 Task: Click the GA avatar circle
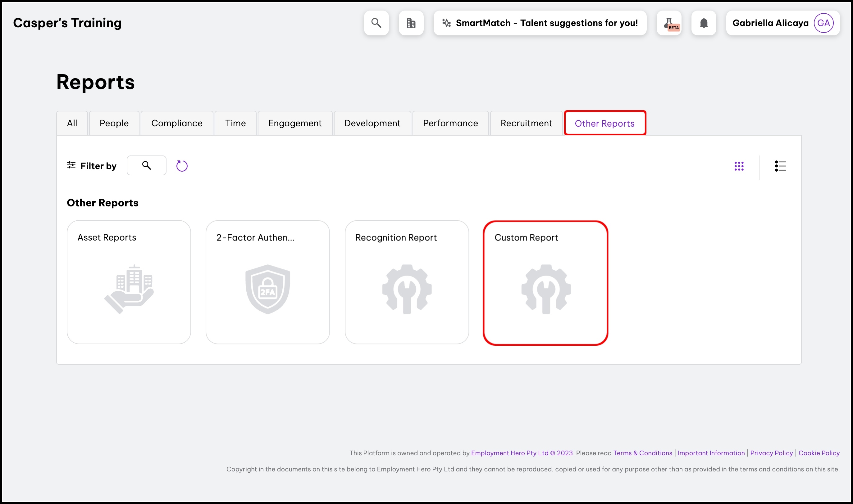coord(823,23)
